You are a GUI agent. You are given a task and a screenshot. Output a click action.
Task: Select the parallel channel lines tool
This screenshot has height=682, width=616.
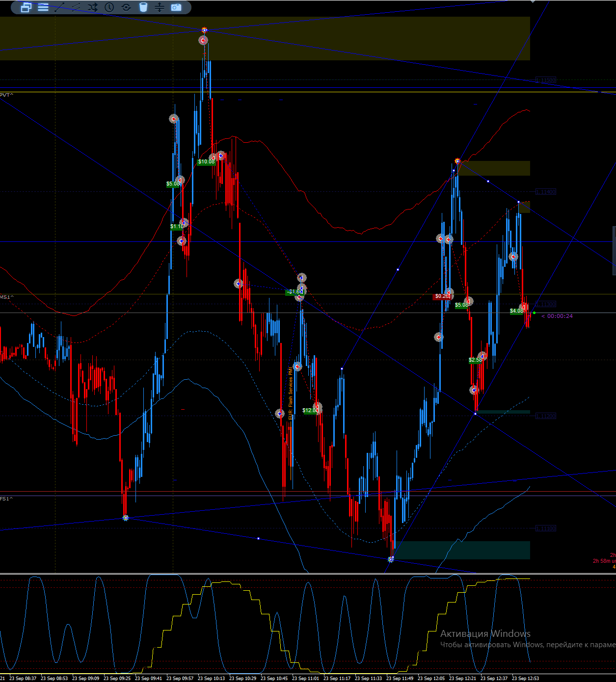click(76, 7)
